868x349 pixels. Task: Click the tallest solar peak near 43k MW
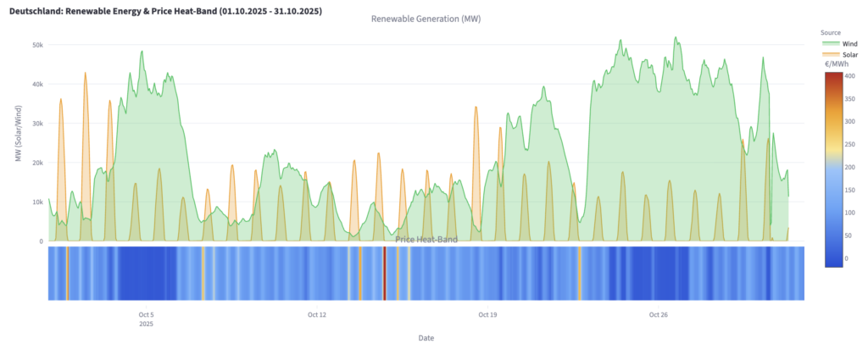point(85,74)
